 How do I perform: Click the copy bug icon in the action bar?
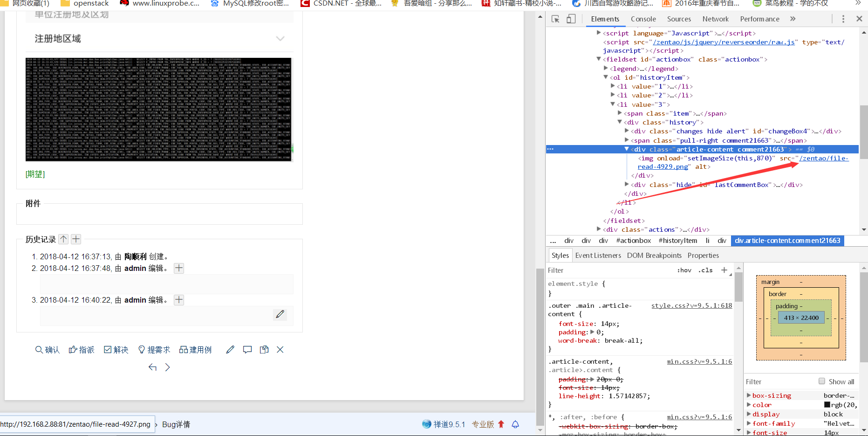click(264, 350)
